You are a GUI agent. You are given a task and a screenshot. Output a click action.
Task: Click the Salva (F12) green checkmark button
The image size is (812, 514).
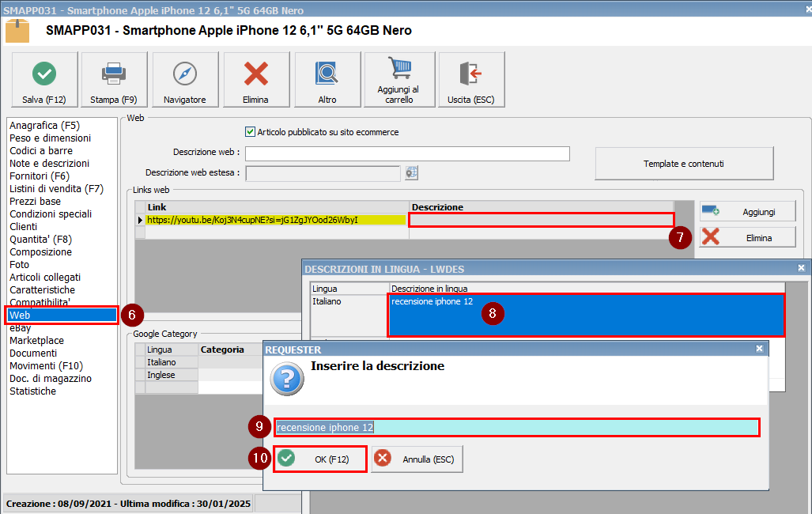click(44, 79)
